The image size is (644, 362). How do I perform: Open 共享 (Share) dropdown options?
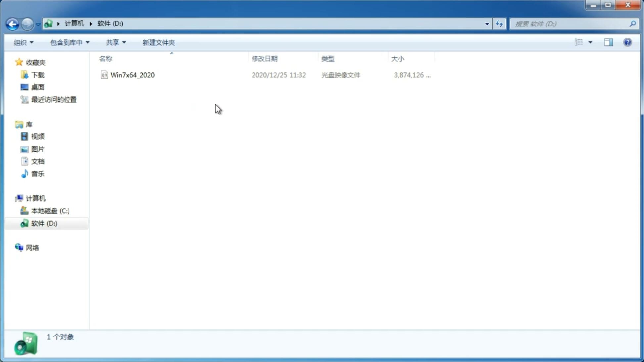[x=116, y=42]
